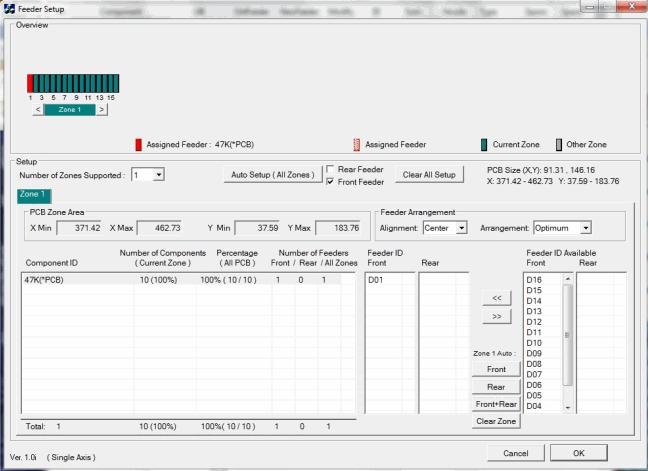Select the Zone 1 tab

(33, 197)
